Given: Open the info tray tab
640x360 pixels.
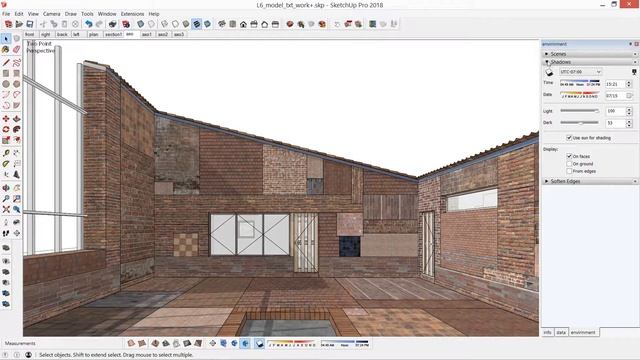Looking at the screenshot, I should (x=548, y=333).
